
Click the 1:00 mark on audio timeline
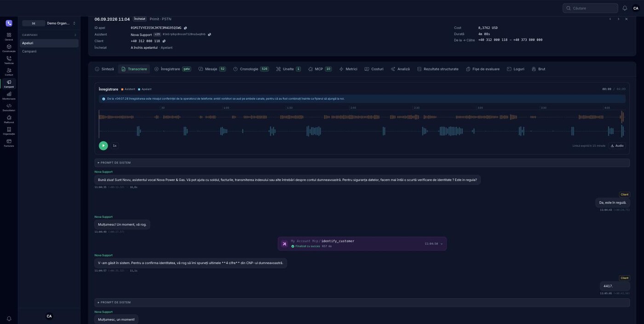tap(226, 108)
